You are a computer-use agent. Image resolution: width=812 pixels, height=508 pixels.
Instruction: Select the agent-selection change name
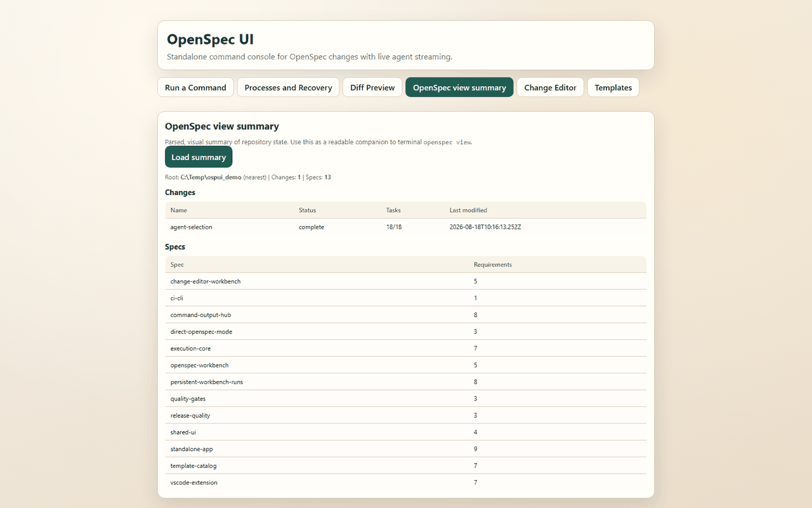coord(191,227)
